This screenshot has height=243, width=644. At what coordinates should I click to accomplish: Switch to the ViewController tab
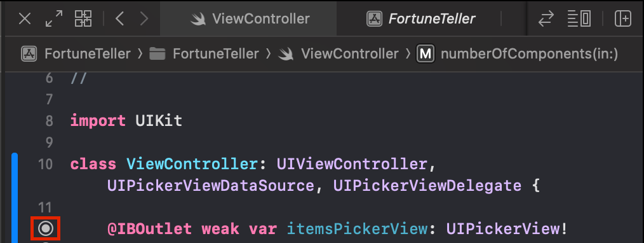[x=248, y=18]
